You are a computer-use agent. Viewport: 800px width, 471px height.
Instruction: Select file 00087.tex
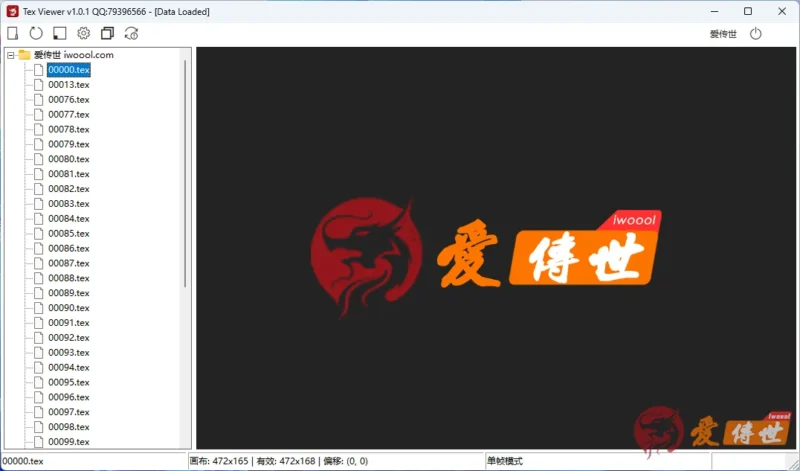(69, 263)
